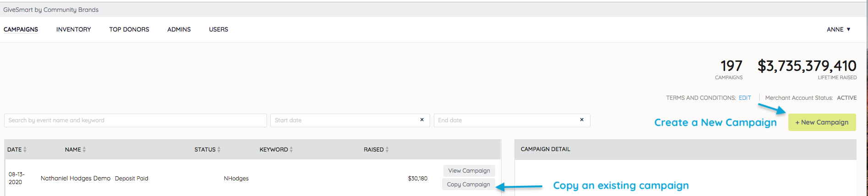
Task: Switch to the TOP DONORS tab
Action: (x=129, y=29)
